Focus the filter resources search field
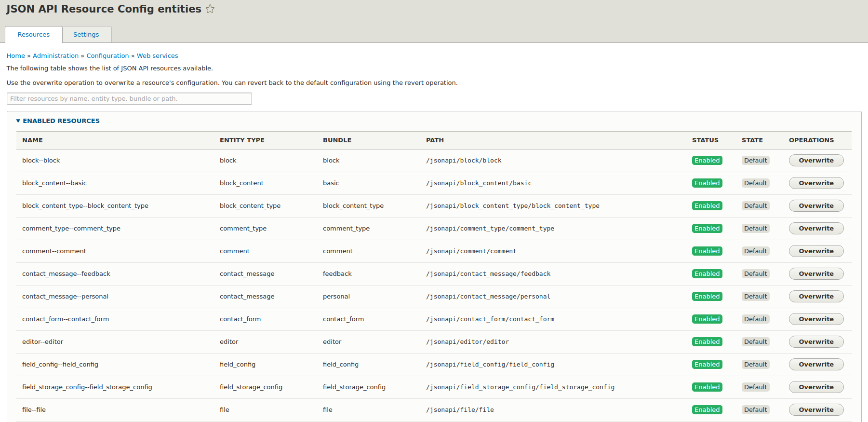The width and height of the screenshot is (868, 422). coord(129,99)
